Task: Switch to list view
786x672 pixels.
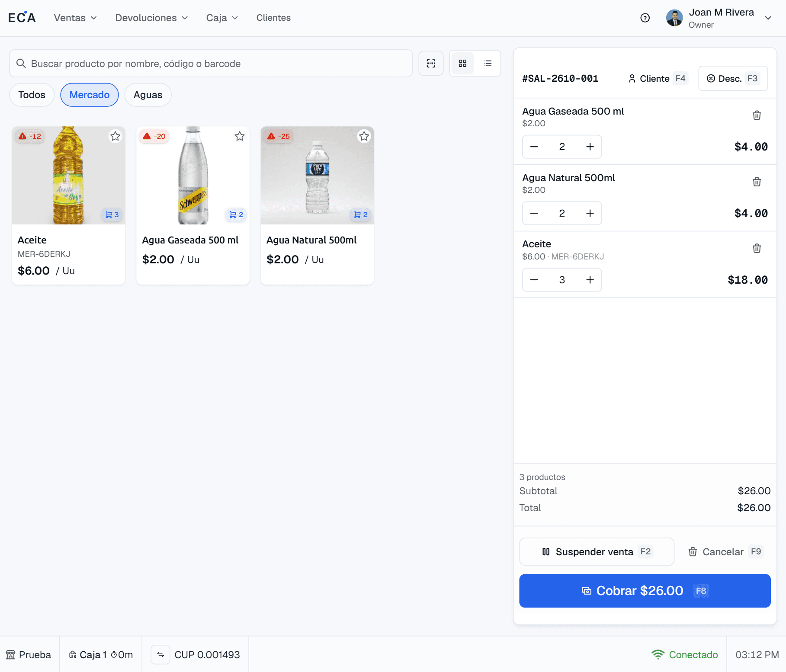Action: click(x=488, y=64)
